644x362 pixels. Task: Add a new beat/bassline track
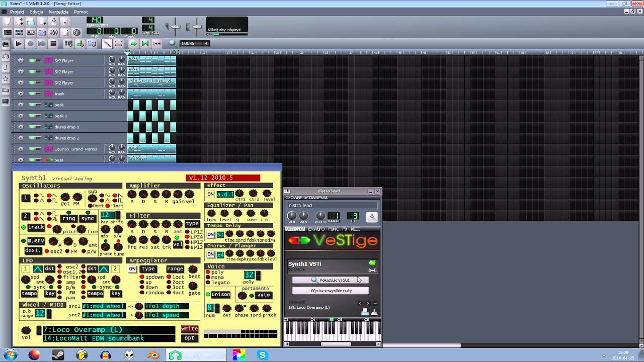pyautogui.click(x=68, y=44)
